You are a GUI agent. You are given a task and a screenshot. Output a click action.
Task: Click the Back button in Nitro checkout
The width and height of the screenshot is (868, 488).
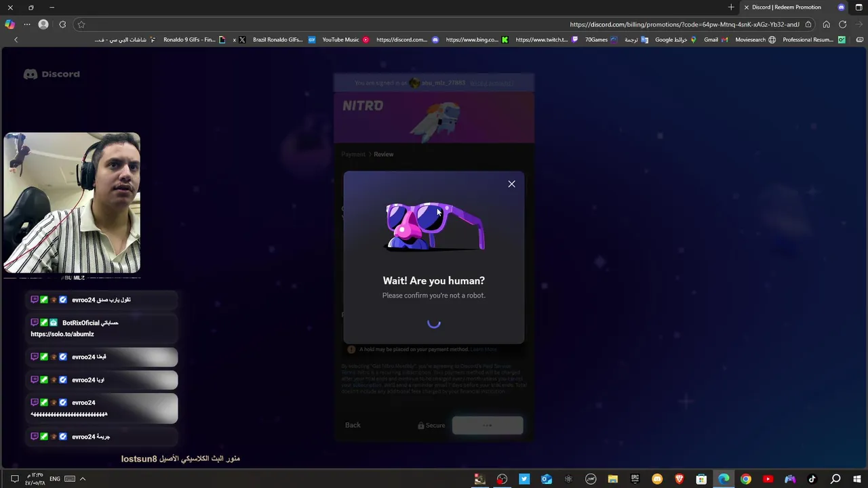[x=353, y=425]
